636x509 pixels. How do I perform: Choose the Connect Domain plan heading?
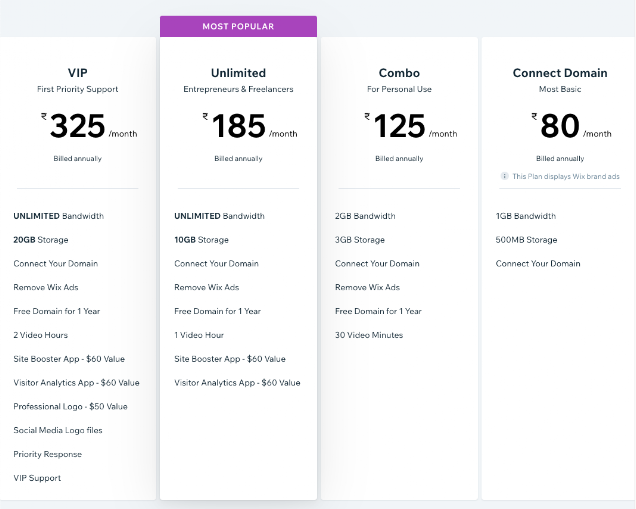(560, 73)
